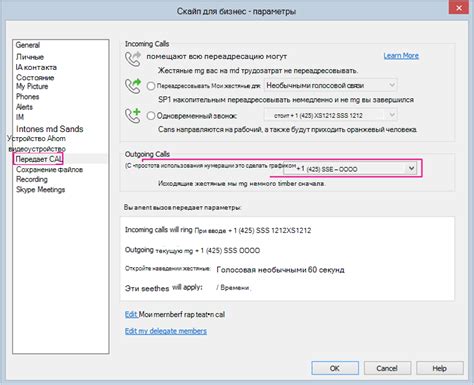This screenshot has height=385, width=474.
Task: Click the Голосовая 60 секунд setting text
Action: (280, 270)
